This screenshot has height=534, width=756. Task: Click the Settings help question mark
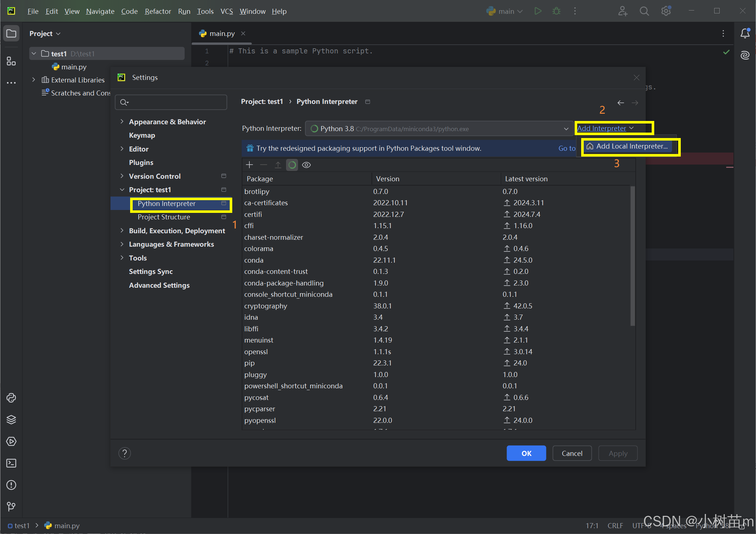124,453
